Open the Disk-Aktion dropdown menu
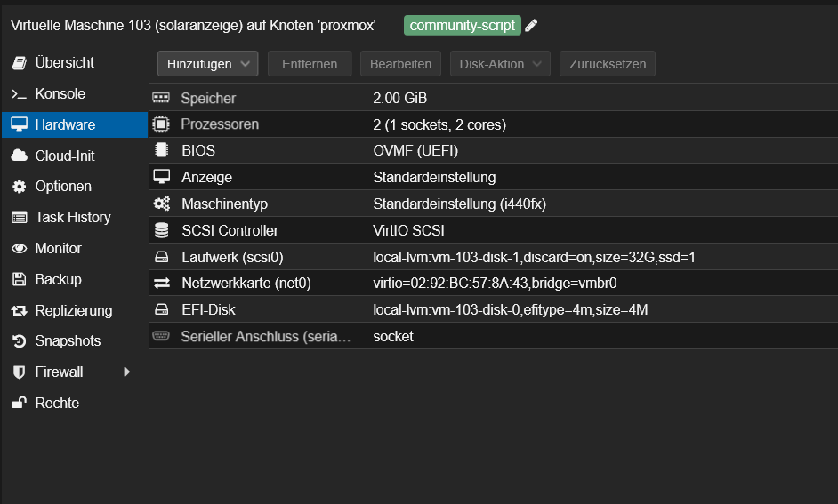Viewport: 838px width, 504px height. point(500,64)
